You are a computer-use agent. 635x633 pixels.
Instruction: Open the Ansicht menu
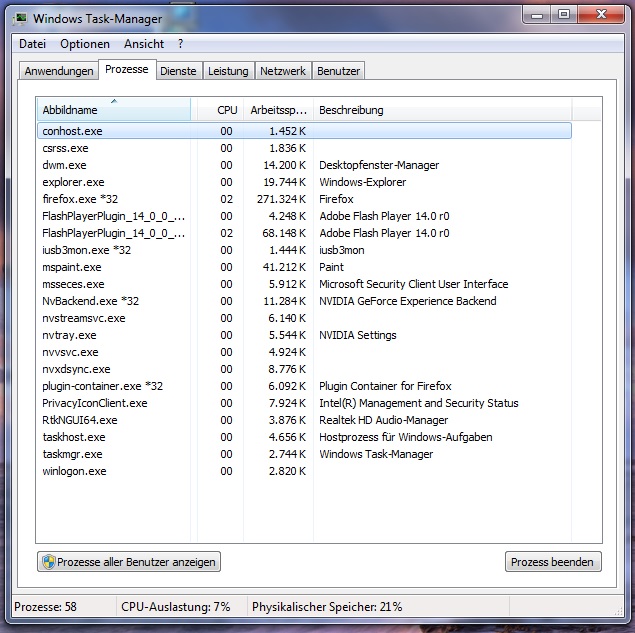(x=144, y=44)
